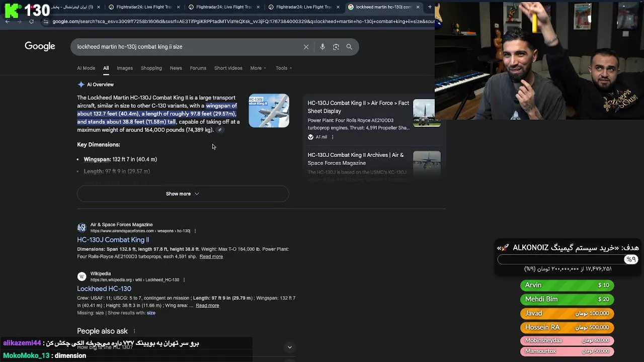Open People also ask options menu
The image size is (644, 362).
coord(134,331)
